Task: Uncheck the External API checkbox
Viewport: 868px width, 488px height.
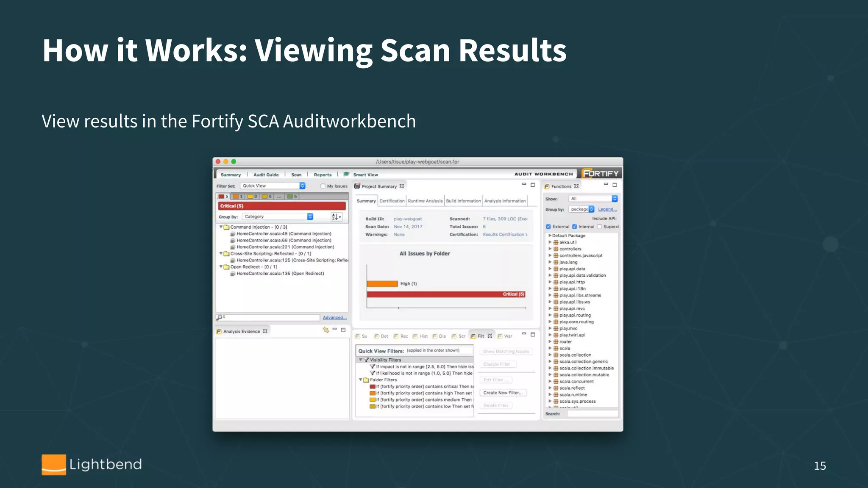Action: coord(548,227)
